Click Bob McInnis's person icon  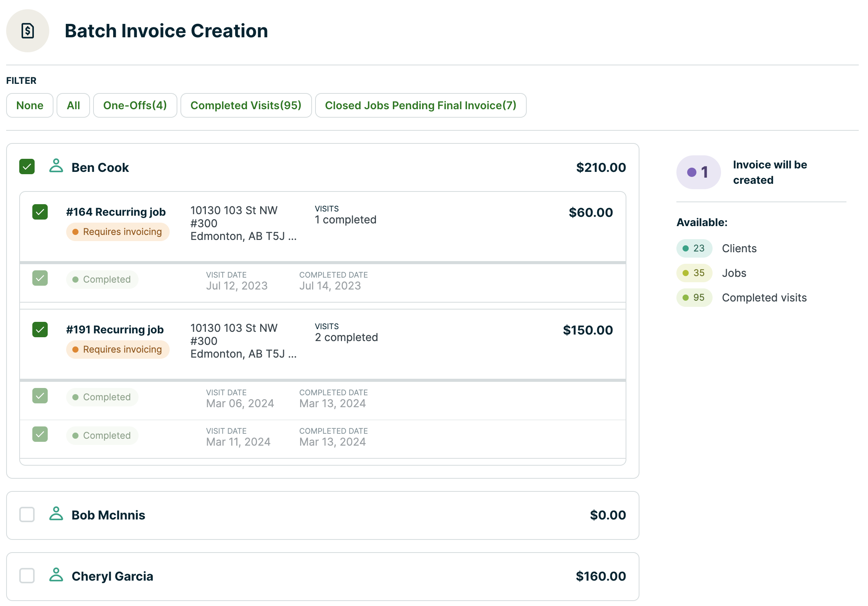[56, 514]
